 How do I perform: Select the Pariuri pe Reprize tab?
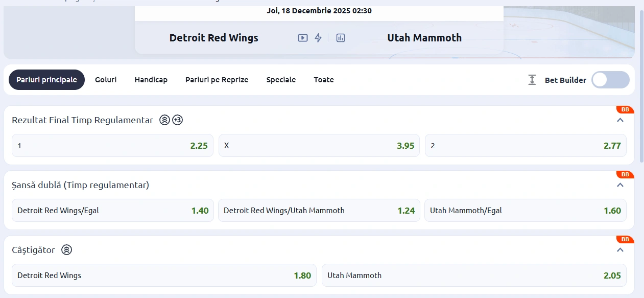(217, 80)
